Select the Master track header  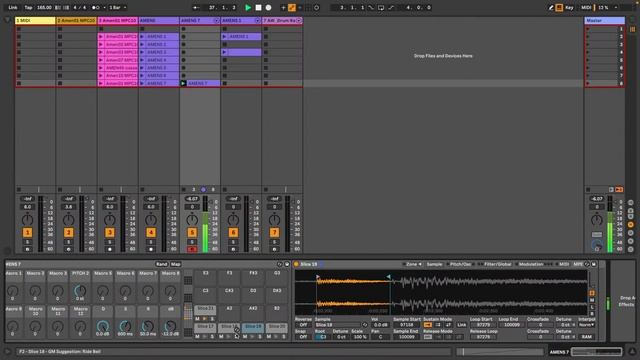604,20
